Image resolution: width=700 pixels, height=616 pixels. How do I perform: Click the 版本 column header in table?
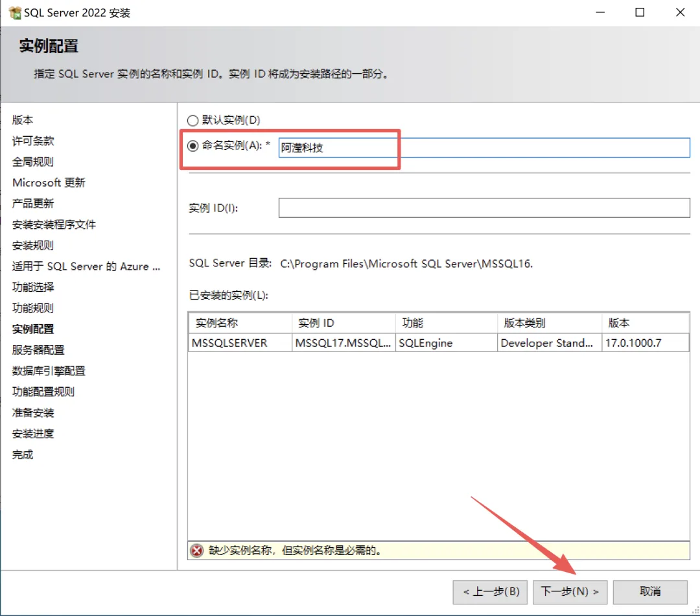[646, 323]
